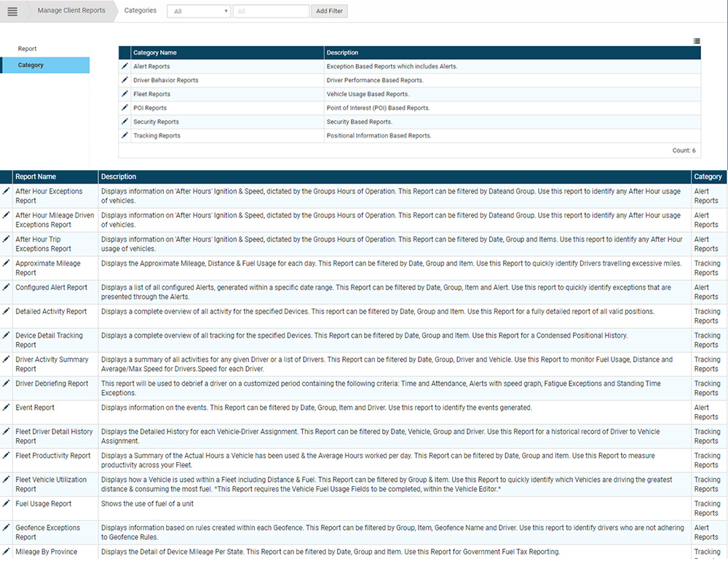Edit the Security Reports category
Screen dimensions: 728x572
[124, 122]
